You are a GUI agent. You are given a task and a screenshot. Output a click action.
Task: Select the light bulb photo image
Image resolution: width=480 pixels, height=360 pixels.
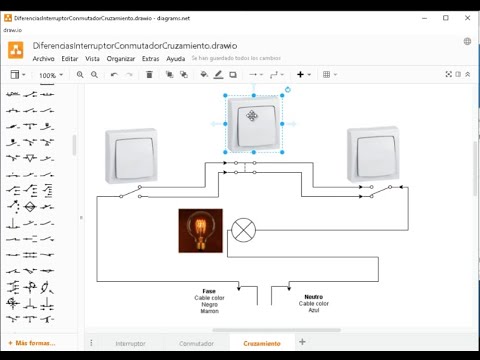tap(201, 231)
